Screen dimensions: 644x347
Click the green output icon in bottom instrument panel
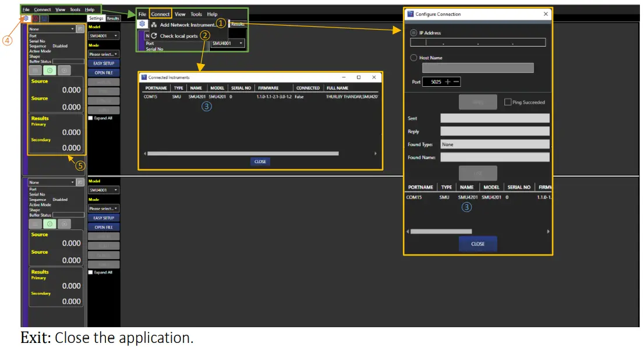pos(50,224)
